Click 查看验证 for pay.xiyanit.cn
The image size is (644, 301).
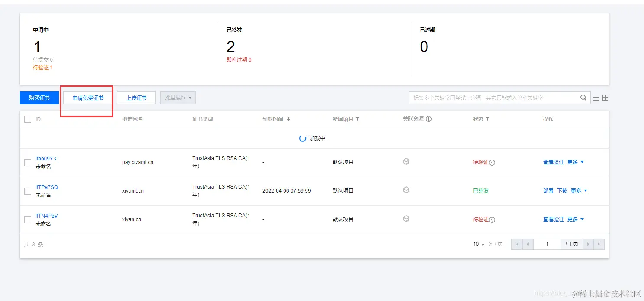click(553, 162)
